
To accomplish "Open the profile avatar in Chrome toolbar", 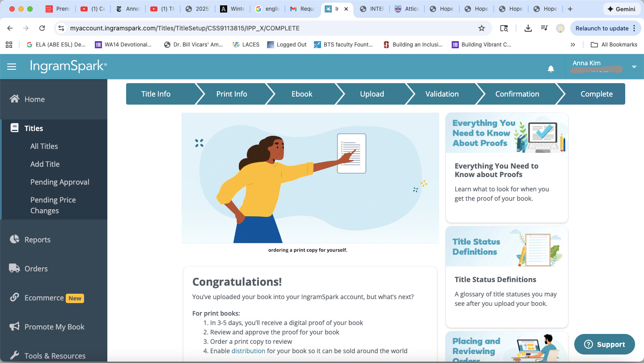I will tap(560, 28).
